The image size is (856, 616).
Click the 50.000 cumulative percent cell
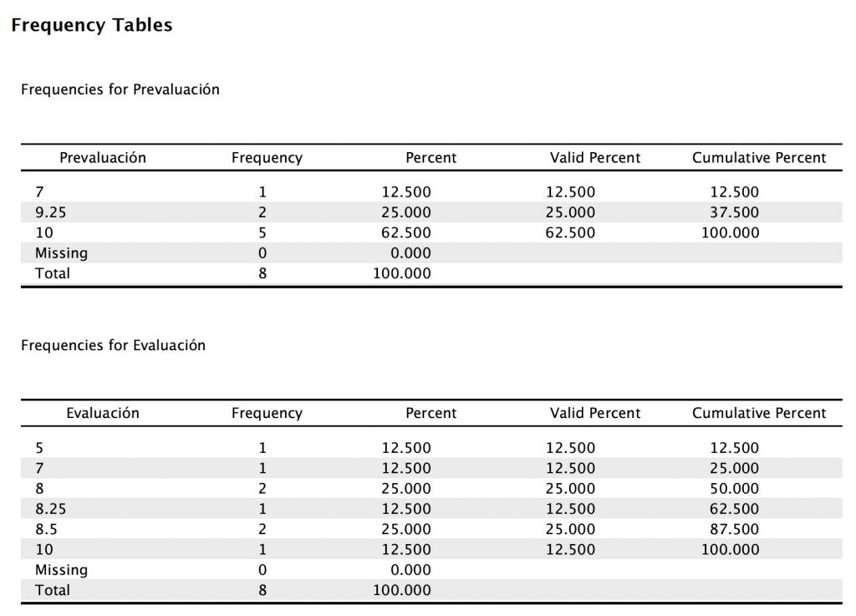pos(734,489)
